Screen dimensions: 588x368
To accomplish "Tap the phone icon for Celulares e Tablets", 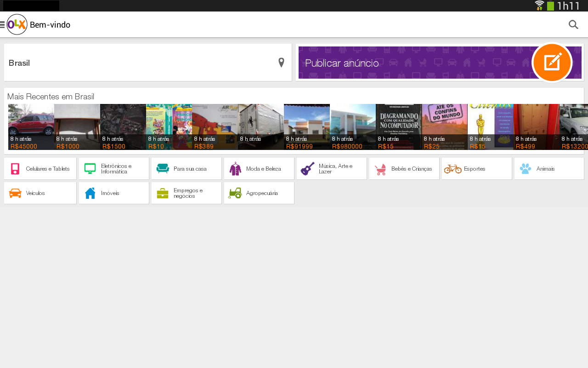I will click(x=15, y=169).
